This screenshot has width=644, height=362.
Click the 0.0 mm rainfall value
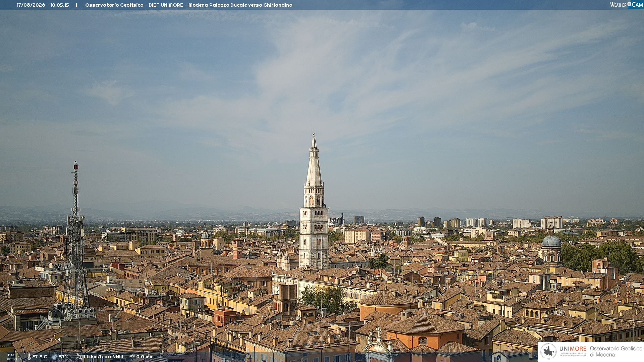145,357
